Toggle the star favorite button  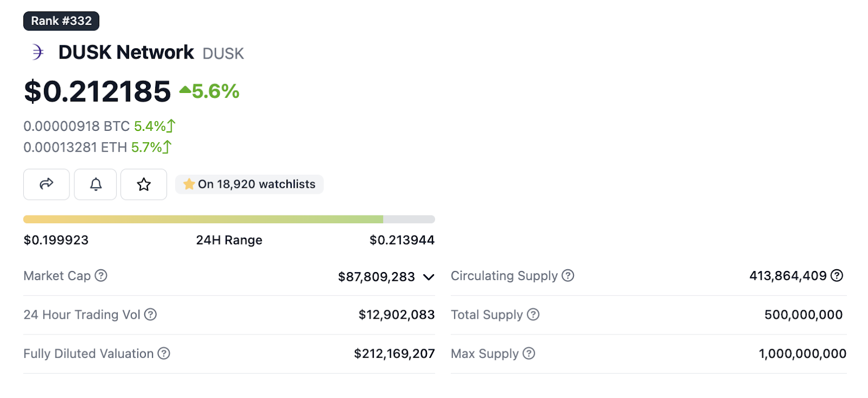[x=144, y=184]
